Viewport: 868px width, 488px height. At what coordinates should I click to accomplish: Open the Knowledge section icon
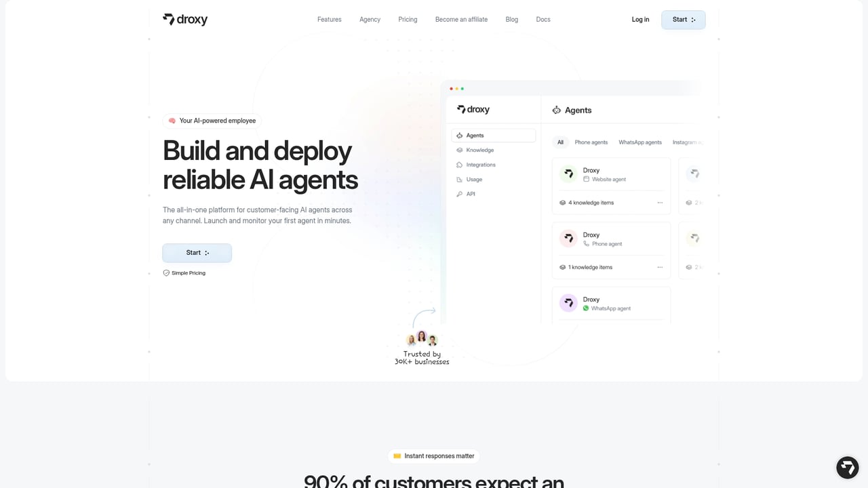(x=460, y=150)
